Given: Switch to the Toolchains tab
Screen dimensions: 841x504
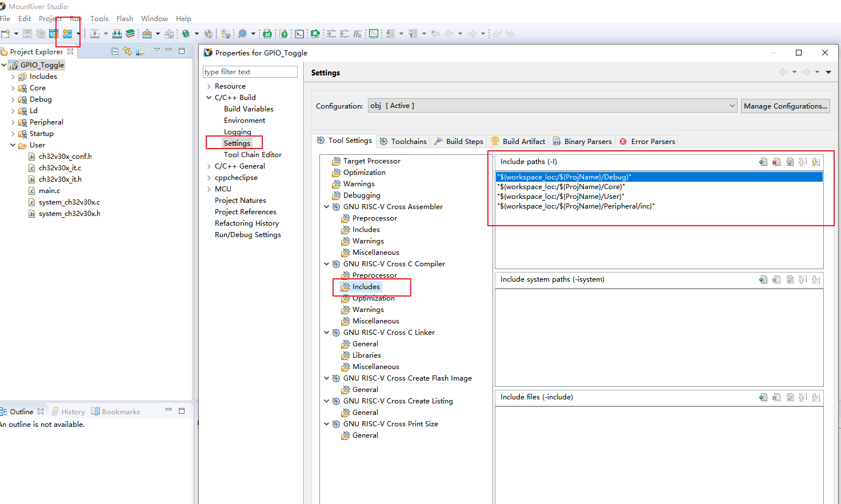Looking at the screenshot, I should (x=403, y=141).
